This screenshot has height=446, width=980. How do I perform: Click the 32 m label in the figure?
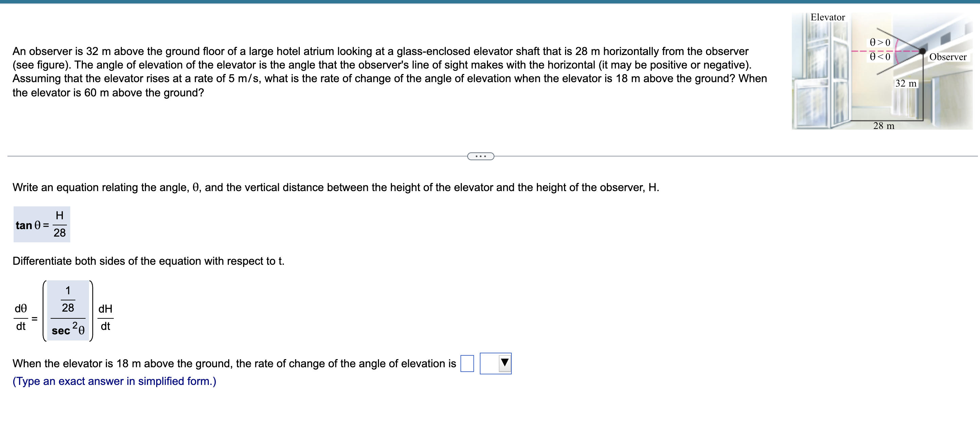pyautogui.click(x=907, y=84)
